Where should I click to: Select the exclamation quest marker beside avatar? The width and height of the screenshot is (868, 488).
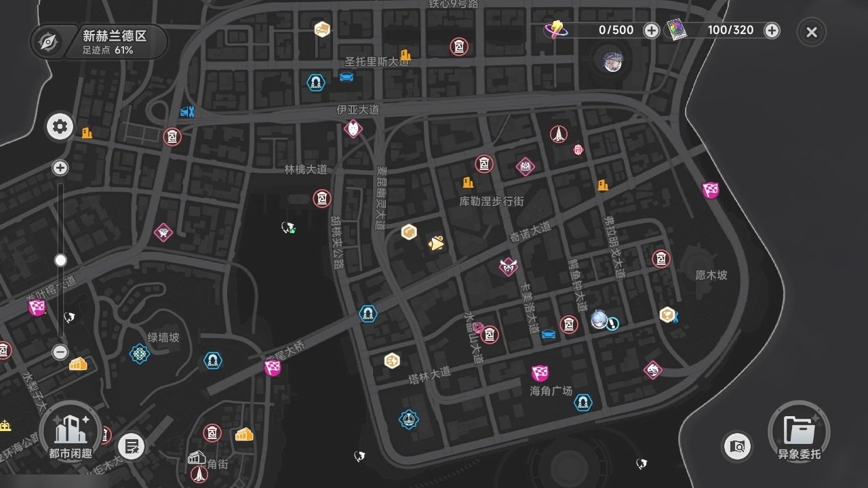point(612,325)
